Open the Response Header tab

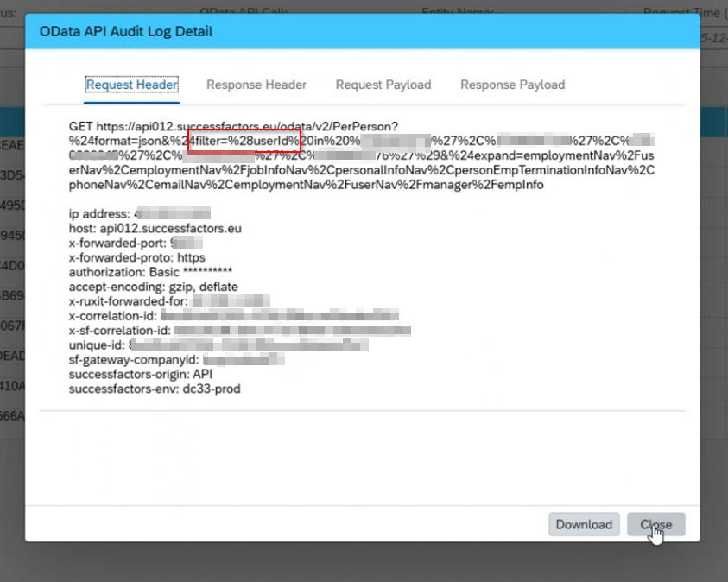click(256, 85)
